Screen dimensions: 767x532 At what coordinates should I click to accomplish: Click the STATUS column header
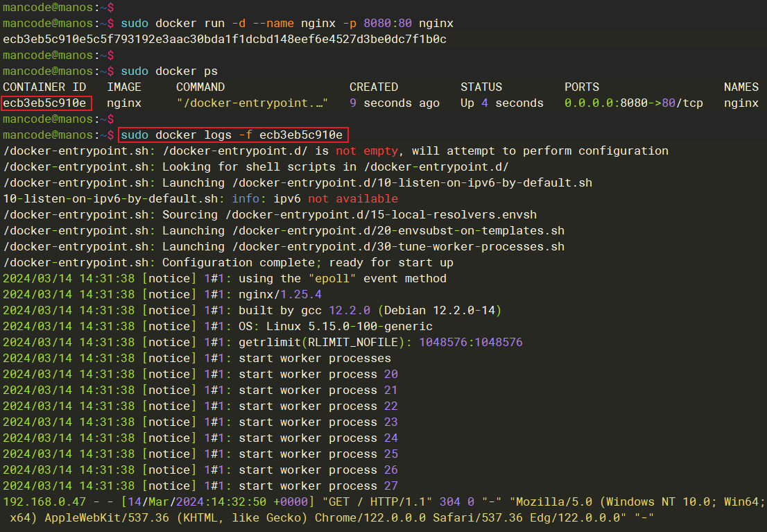pyautogui.click(x=481, y=87)
